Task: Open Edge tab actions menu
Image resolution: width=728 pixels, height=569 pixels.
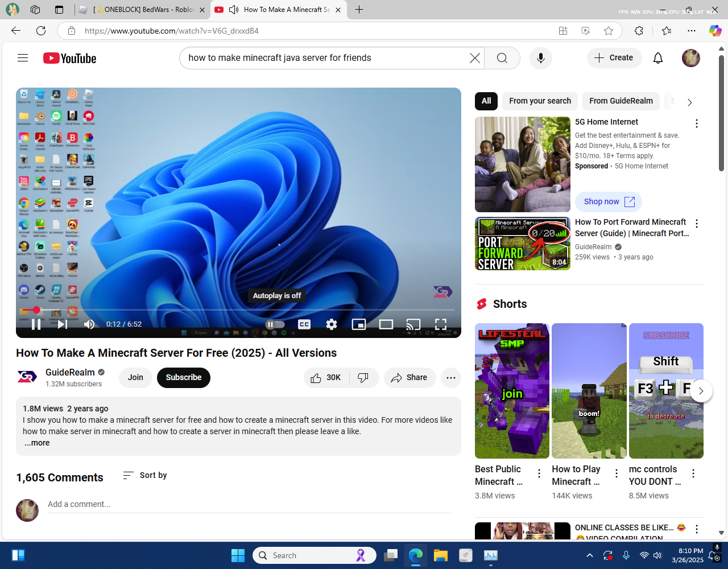Action: coord(59,10)
